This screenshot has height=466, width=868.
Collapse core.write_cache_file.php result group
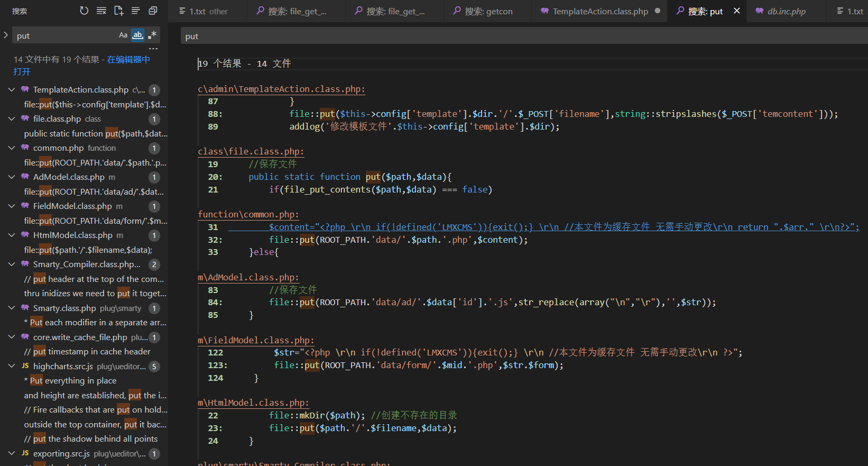(11, 337)
